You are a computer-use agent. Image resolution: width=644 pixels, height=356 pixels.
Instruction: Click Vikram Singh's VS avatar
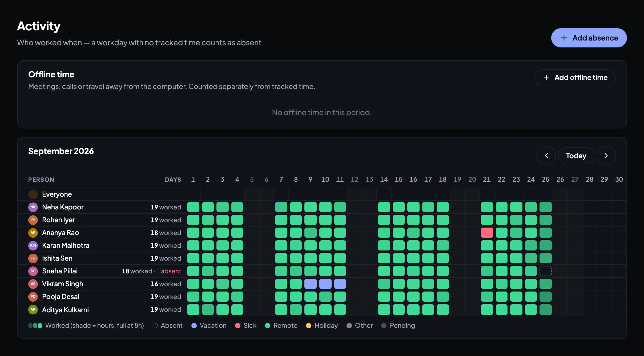click(33, 284)
